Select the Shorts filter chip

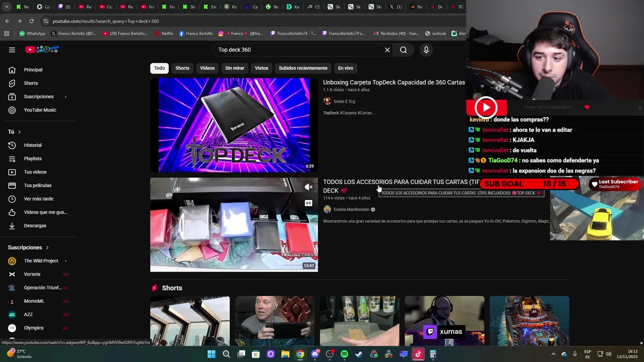tap(182, 68)
